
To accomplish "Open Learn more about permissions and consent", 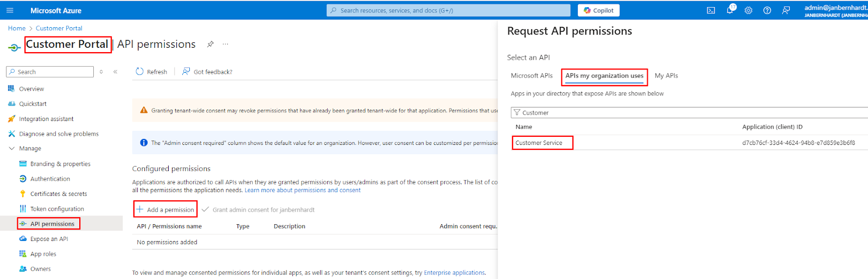I will (x=302, y=190).
